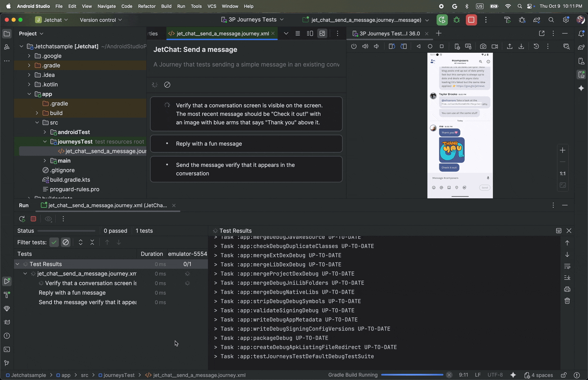
Task: Click the Gradle Build Running progress bar
Action: [412, 375]
